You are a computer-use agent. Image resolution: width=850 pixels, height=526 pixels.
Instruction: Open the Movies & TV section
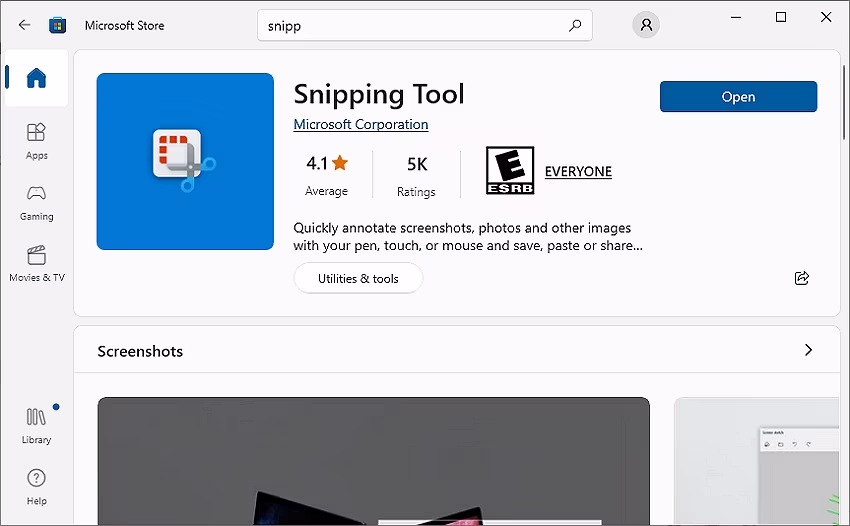(36, 264)
